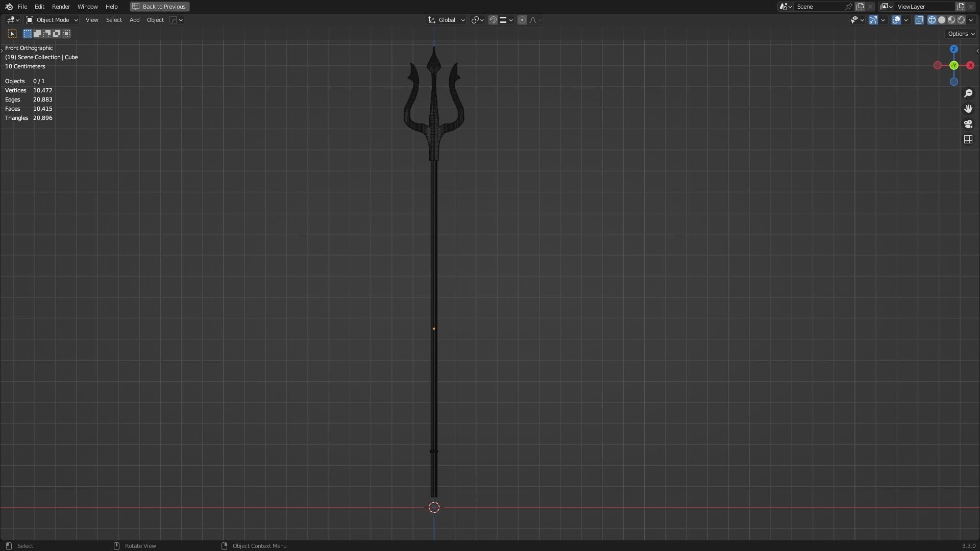Image resolution: width=980 pixels, height=551 pixels.
Task: Open the viewport Add menu
Action: [134, 20]
